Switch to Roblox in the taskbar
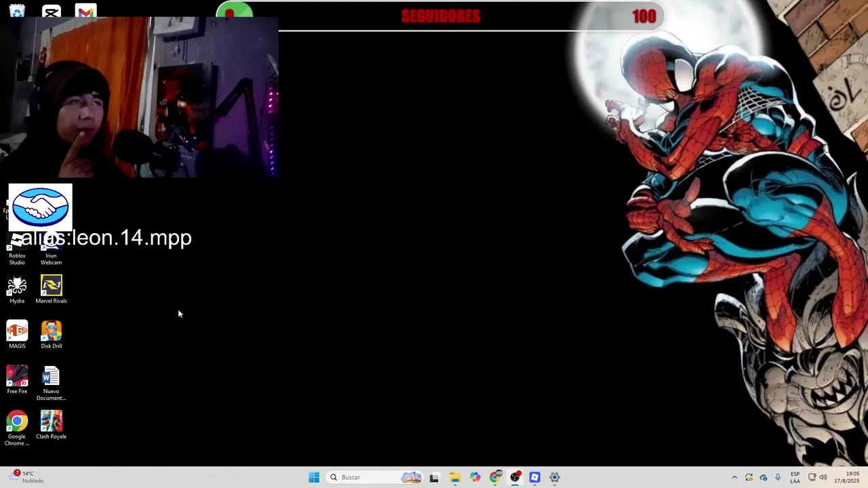868x488 pixels. (x=534, y=477)
